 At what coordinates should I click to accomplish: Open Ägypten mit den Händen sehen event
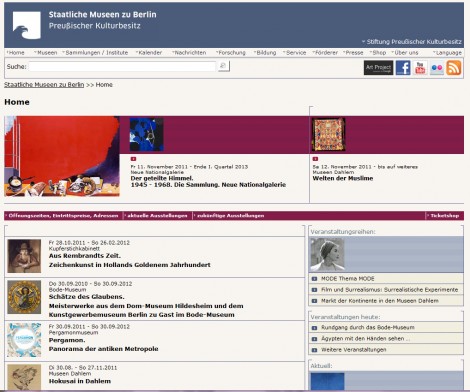click(x=365, y=339)
